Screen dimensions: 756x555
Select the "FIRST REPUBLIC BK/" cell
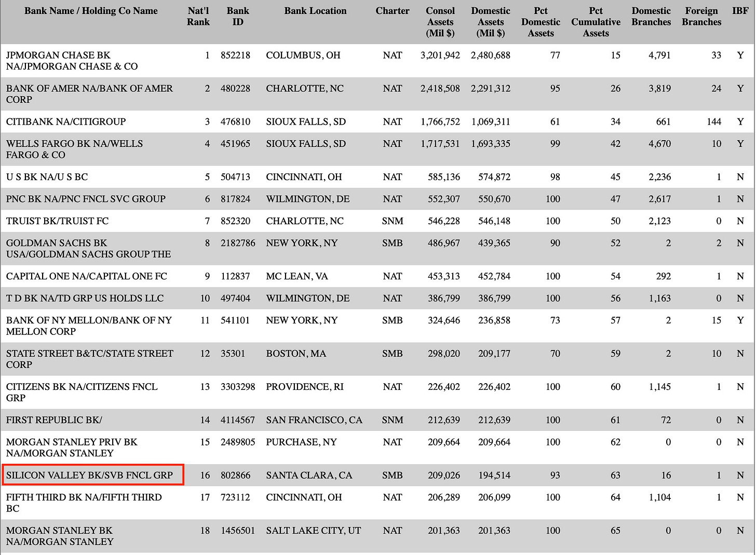point(54,420)
